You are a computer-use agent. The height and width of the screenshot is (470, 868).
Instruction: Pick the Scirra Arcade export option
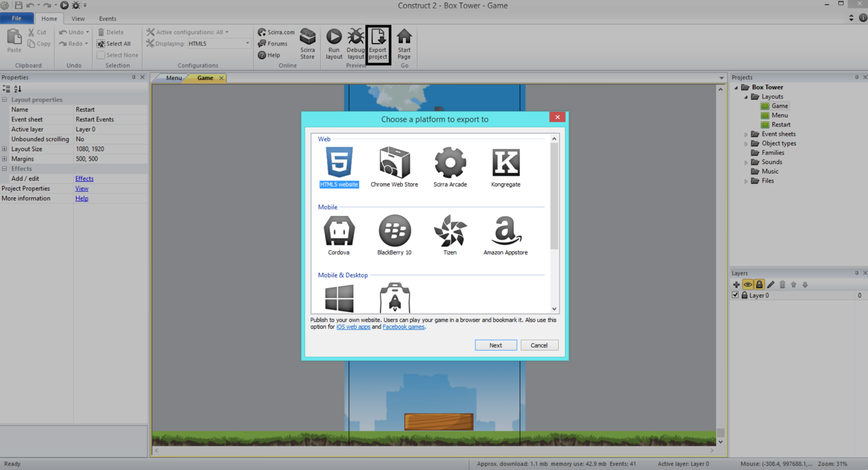click(x=450, y=163)
